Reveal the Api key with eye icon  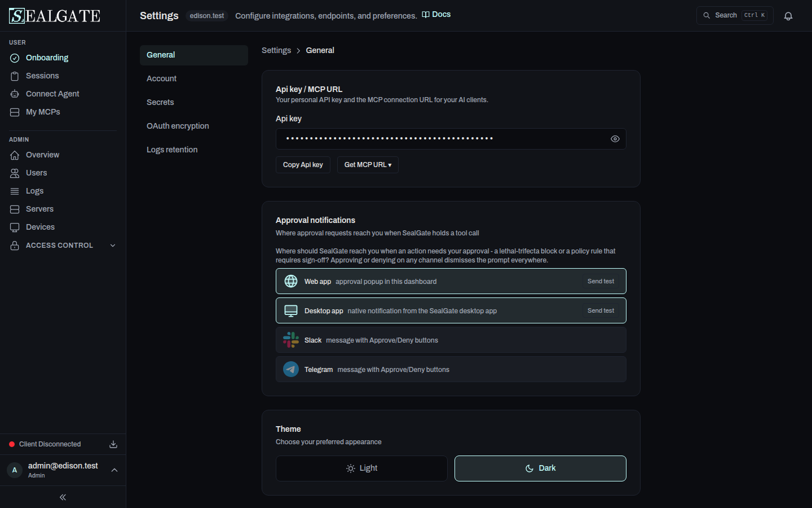tap(615, 139)
